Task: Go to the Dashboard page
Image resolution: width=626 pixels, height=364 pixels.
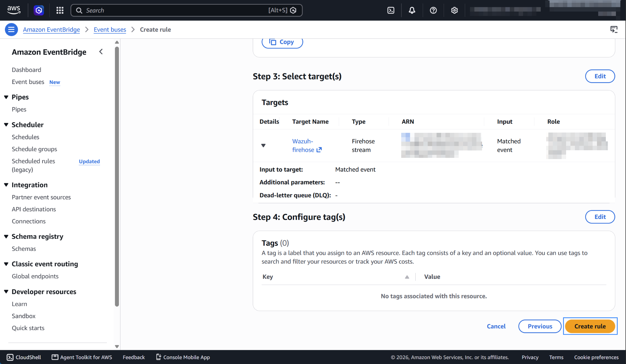Action: click(26, 70)
